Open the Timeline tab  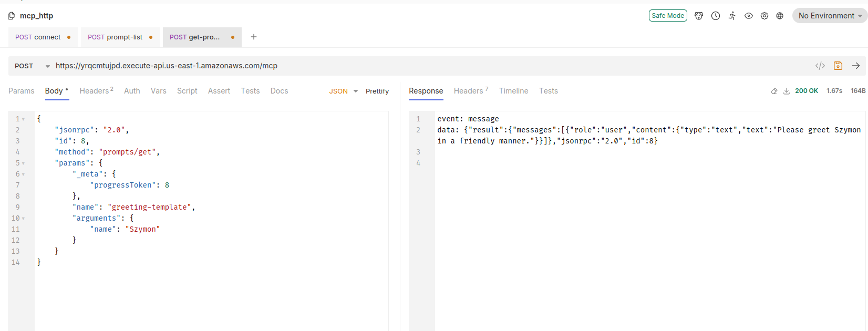[x=513, y=91]
